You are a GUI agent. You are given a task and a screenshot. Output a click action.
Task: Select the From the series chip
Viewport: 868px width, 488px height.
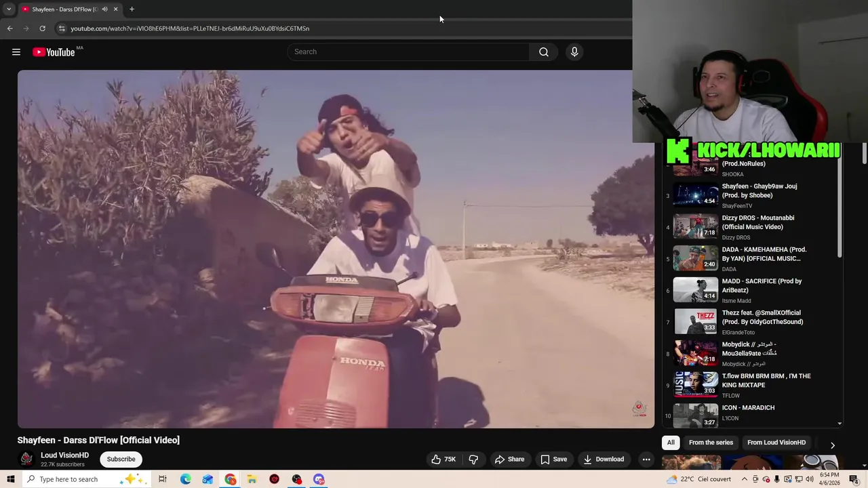pos(711,443)
